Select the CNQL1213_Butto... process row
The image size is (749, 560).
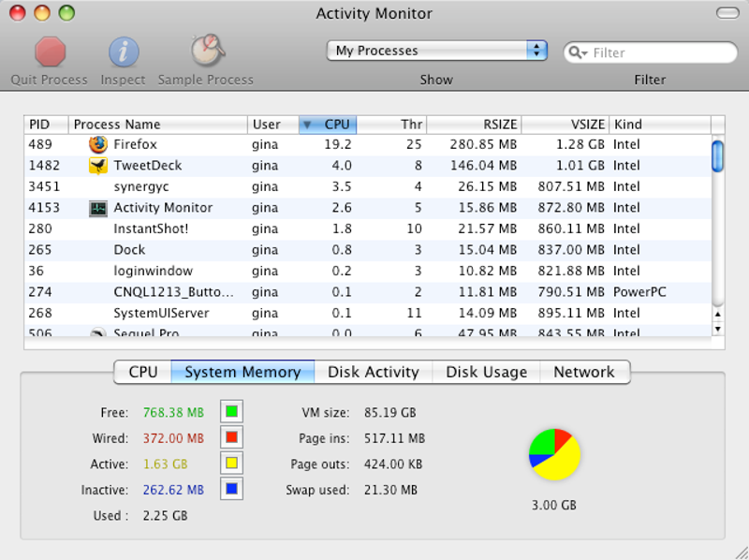click(x=368, y=292)
